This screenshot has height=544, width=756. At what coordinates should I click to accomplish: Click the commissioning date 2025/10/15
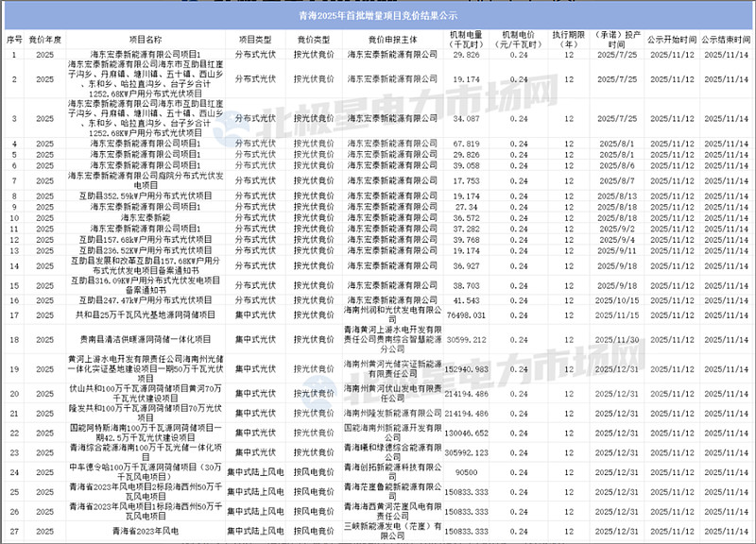pyautogui.click(x=617, y=300)
